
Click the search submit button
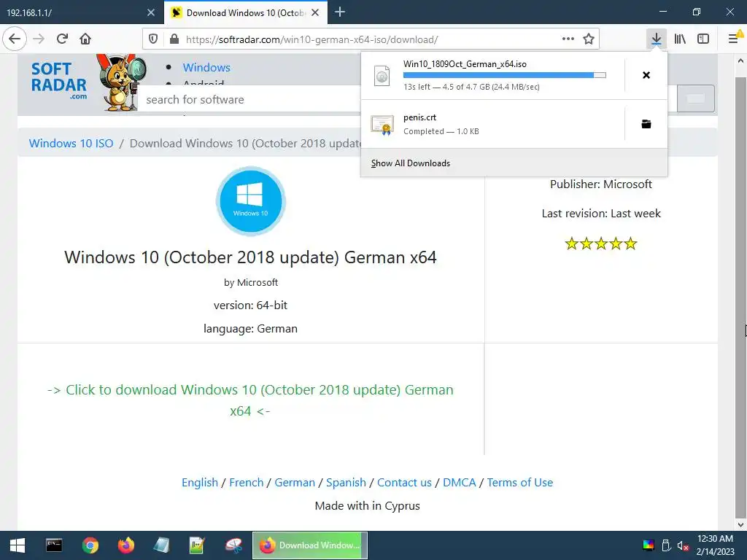[x=695, y=98]
